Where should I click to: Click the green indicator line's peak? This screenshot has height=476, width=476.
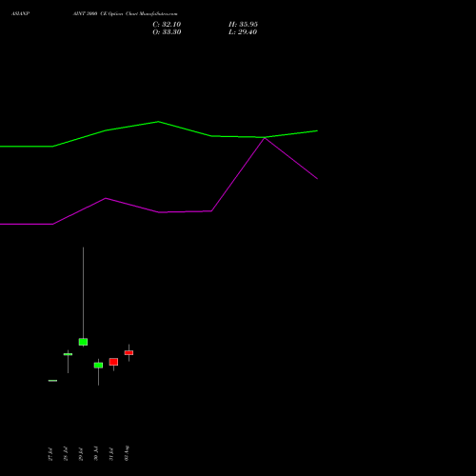[158, 122]
